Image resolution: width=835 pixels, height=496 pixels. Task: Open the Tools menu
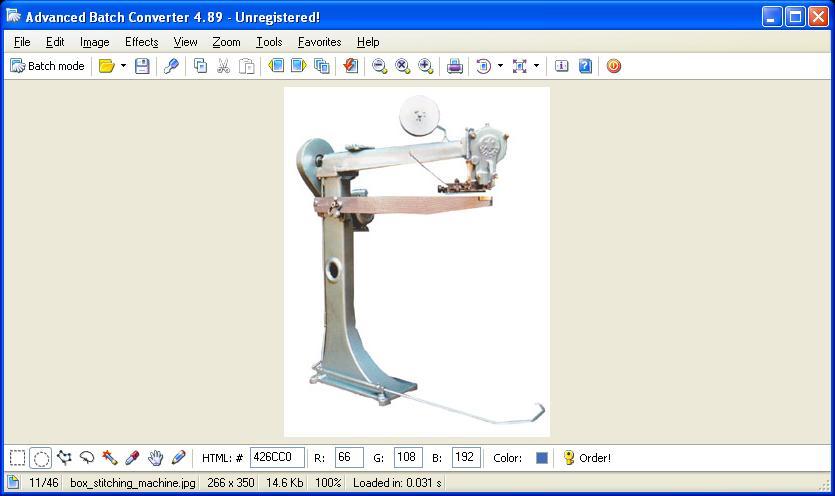(269, 42)
